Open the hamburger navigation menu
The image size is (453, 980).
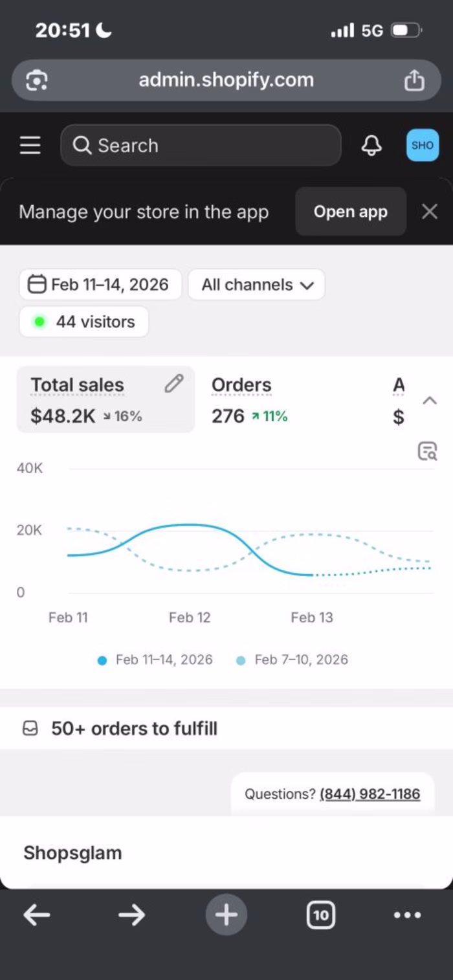30,146
